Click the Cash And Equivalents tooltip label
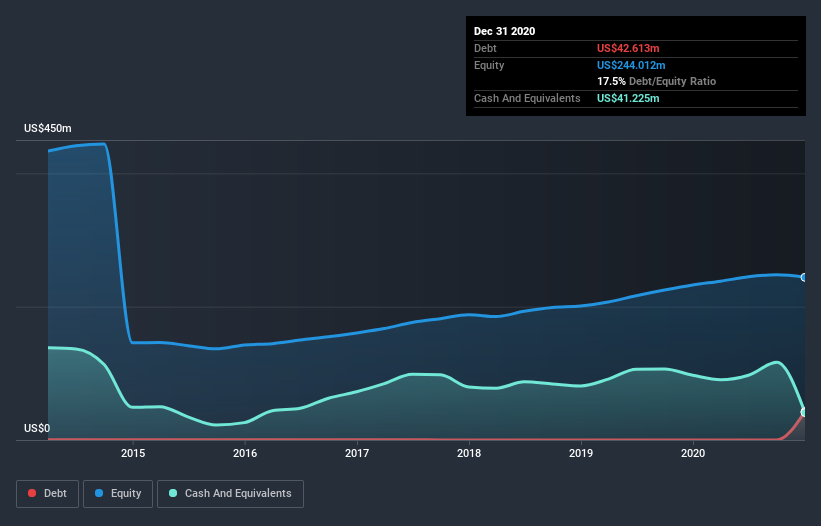 pos(527,98)
